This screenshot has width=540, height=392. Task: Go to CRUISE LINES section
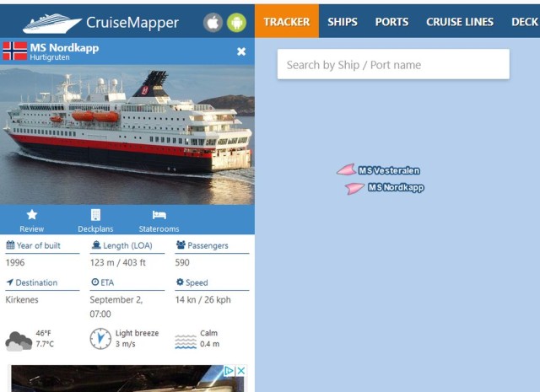coord(460,22)
